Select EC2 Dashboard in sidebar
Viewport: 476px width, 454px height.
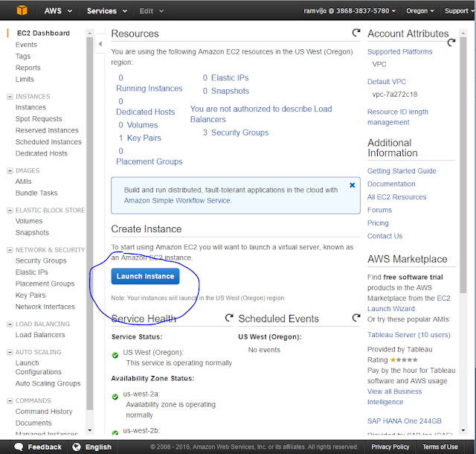coord(43,33)
